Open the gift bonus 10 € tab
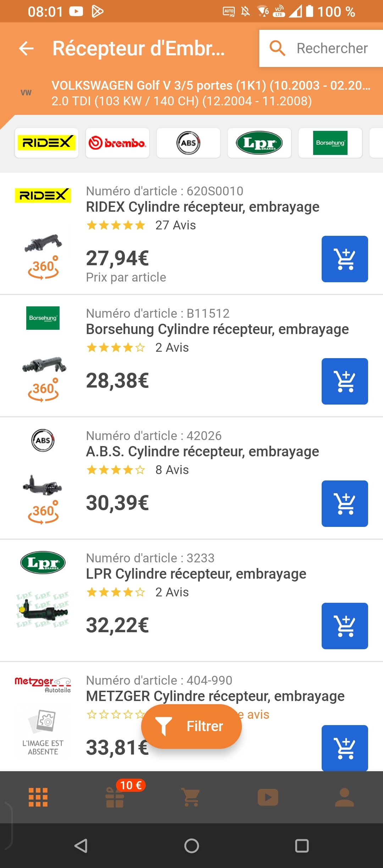The image size is (383, 868). [x=115, y=797]
